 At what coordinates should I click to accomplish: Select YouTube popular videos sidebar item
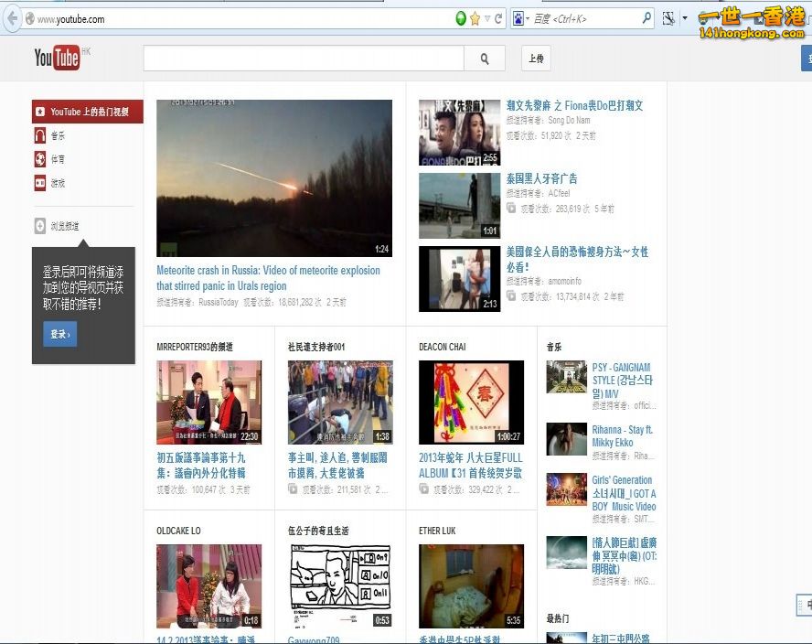point(88,112)
